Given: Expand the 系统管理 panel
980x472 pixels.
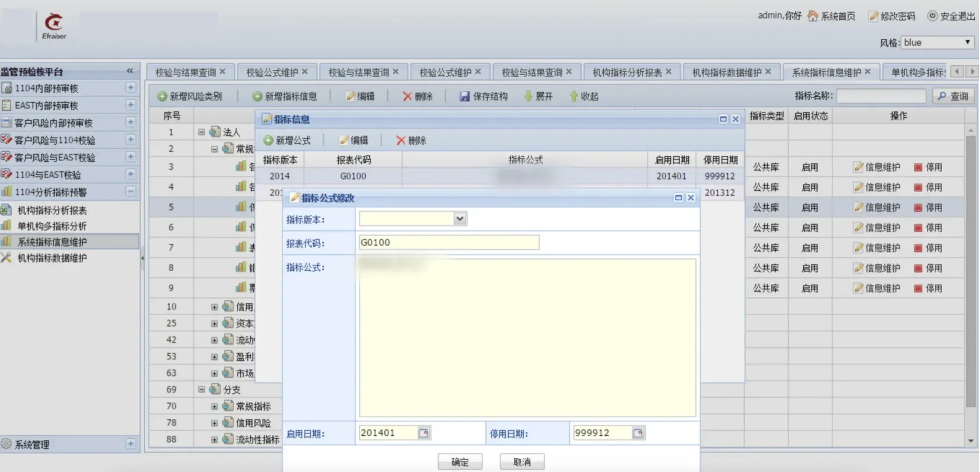Looking at the screenshot, I should pyautogui.click(x=131, y=444).
